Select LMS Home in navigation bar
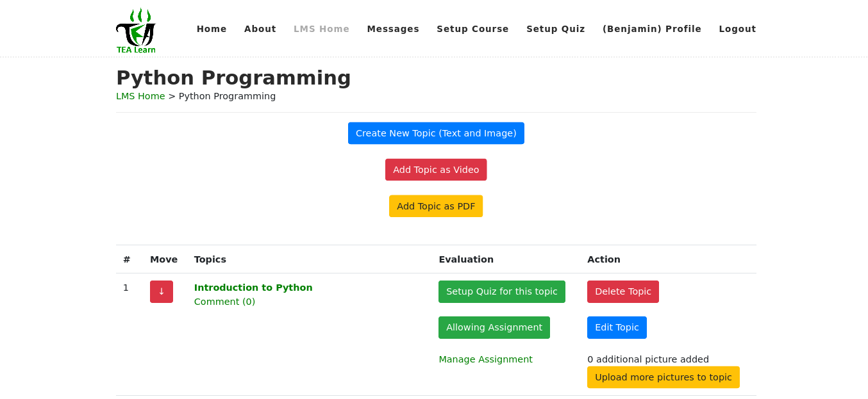The height and width of the screenshot is (399, 868). 321,29
